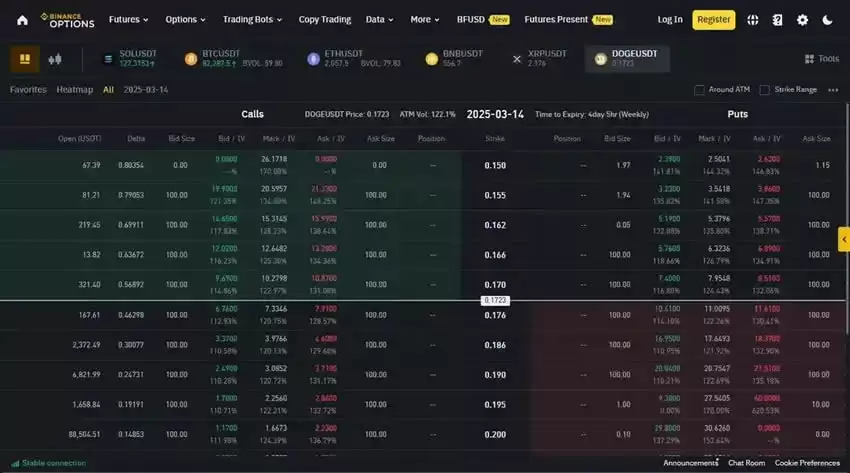Click the 0.176 strike price row
This screenshot has width=850, height=473.
(x=495, y=316)
